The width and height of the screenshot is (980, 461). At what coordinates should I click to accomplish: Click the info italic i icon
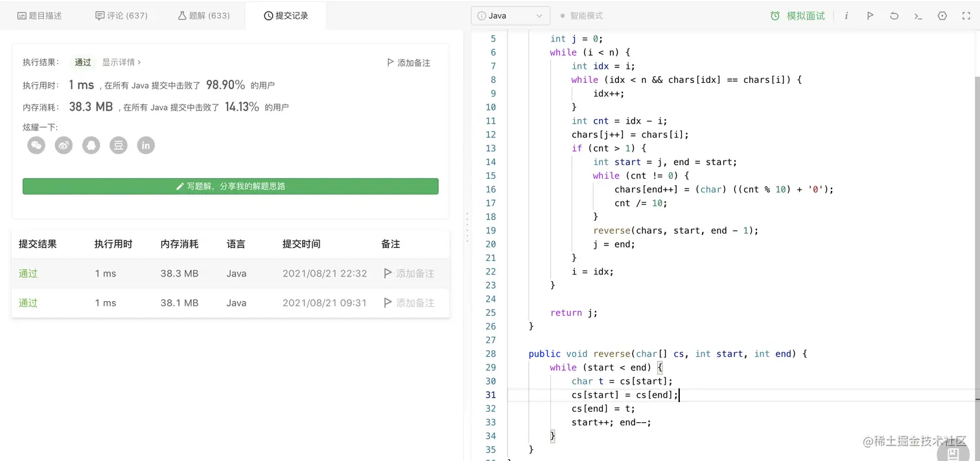click(846, 16)
